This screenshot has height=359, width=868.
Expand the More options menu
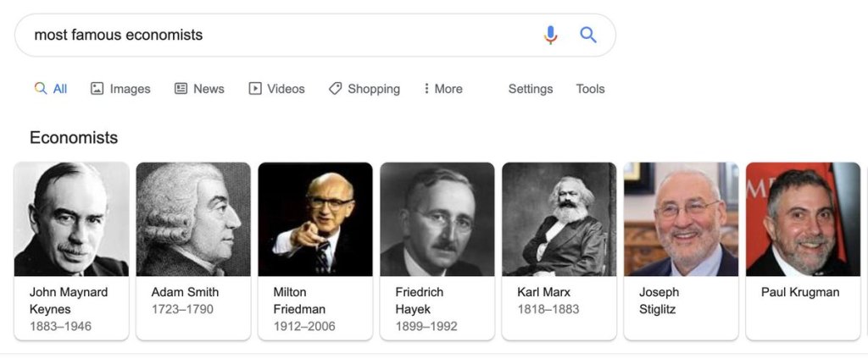pyautogui.click(x=443, y=89)
